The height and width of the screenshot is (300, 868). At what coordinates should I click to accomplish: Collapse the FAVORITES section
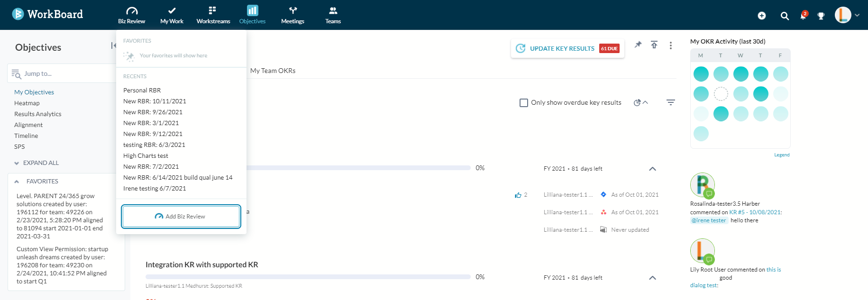(x=17, y=182)
